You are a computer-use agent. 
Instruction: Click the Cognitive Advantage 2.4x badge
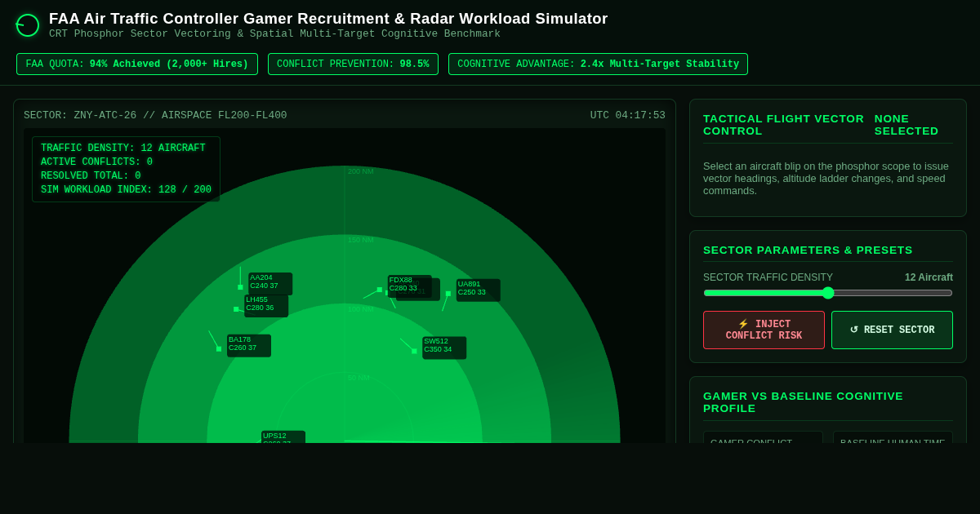click(x=598, y=64)
